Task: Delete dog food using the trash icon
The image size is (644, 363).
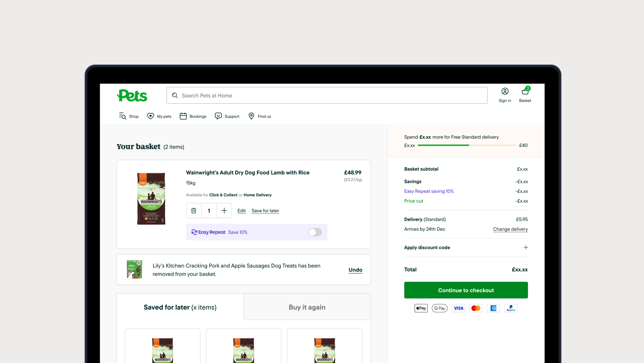Action: (x=194, y=210)
